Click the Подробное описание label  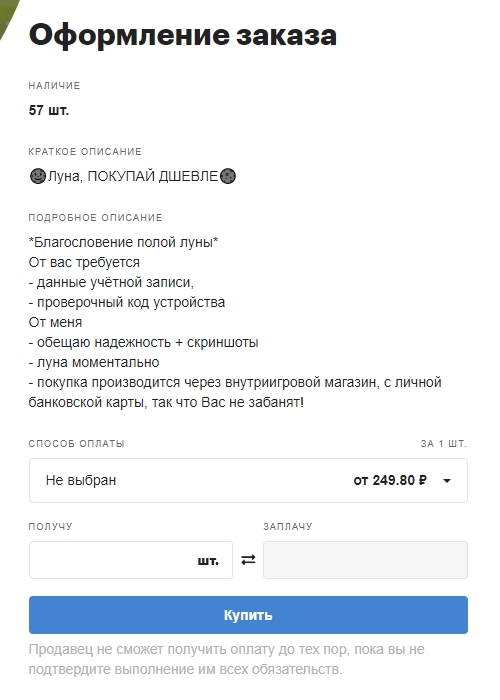[x=95, y=218]
